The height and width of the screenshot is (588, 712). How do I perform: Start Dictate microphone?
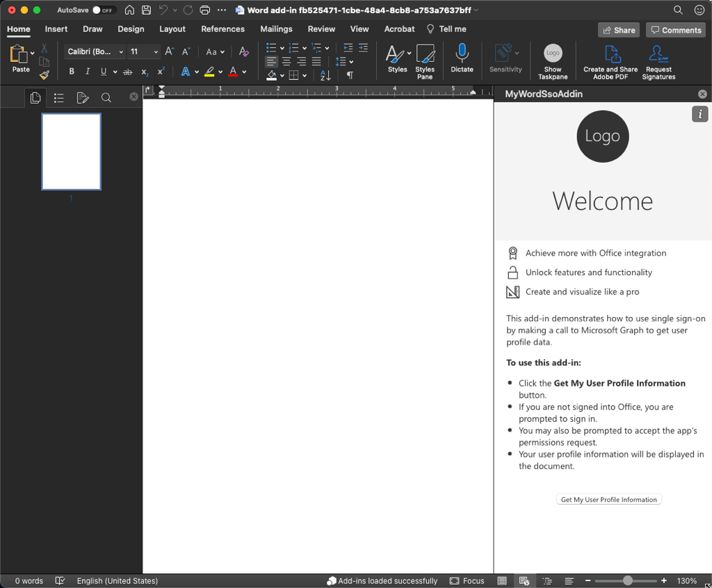[462, 58]
